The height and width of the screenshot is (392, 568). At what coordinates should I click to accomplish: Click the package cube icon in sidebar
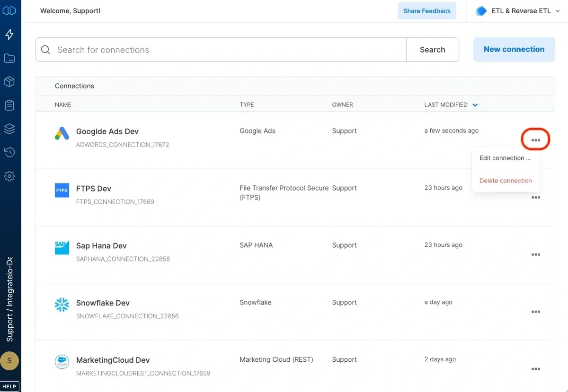[x=10, y=81]
